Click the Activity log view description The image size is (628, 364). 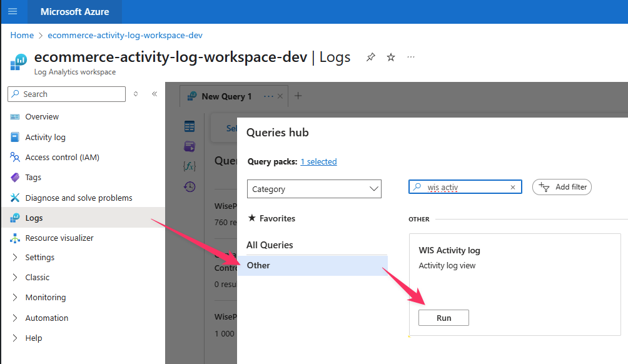[x=447, y=265]
